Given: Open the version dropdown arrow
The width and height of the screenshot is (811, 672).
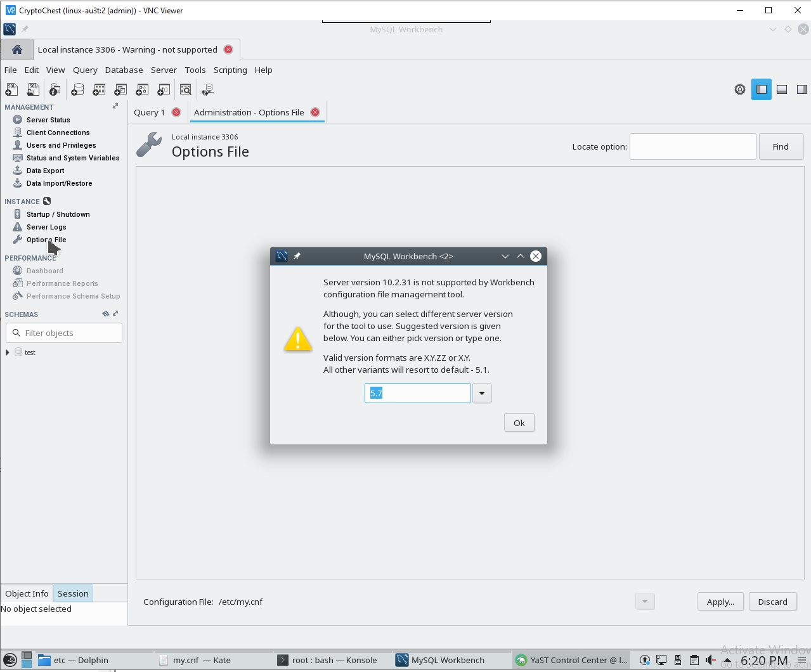Looking at the screenshot, I should [482, 393].
